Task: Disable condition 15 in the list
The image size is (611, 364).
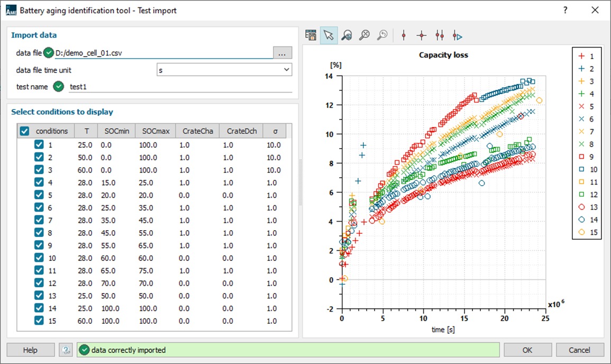Action: 39,321
